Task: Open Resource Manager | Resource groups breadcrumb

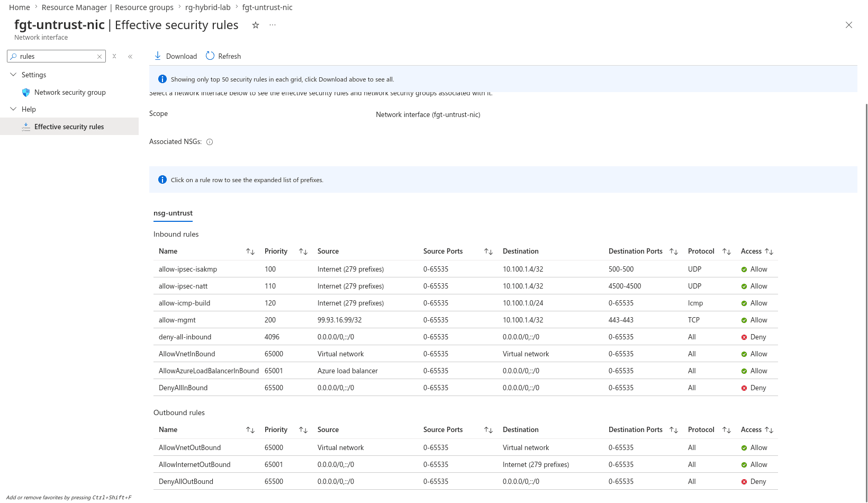Action: (x=107, y=7)
